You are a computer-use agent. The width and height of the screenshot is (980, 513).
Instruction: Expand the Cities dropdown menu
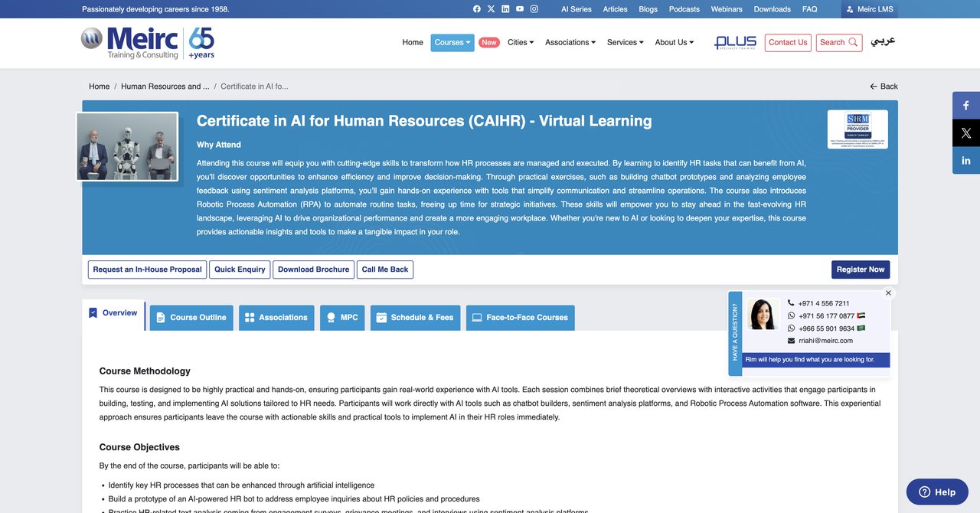pos(521,43)
